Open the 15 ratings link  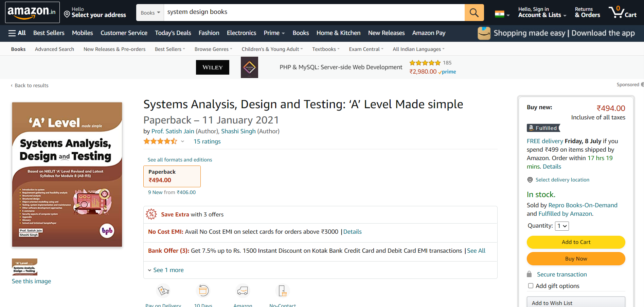click(207, 141)
